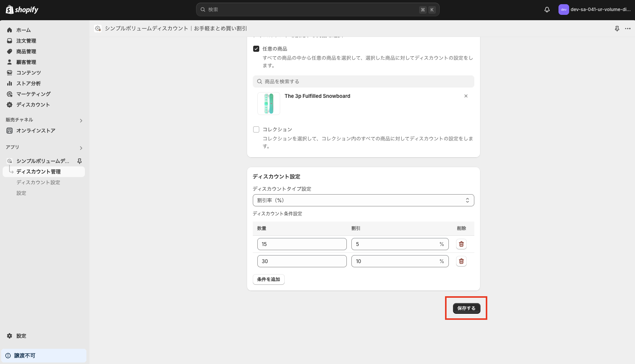Screen dimensions: 635x364
Task: Unpin the app via the sidebar pin icon
Action: tap(80, 161)
